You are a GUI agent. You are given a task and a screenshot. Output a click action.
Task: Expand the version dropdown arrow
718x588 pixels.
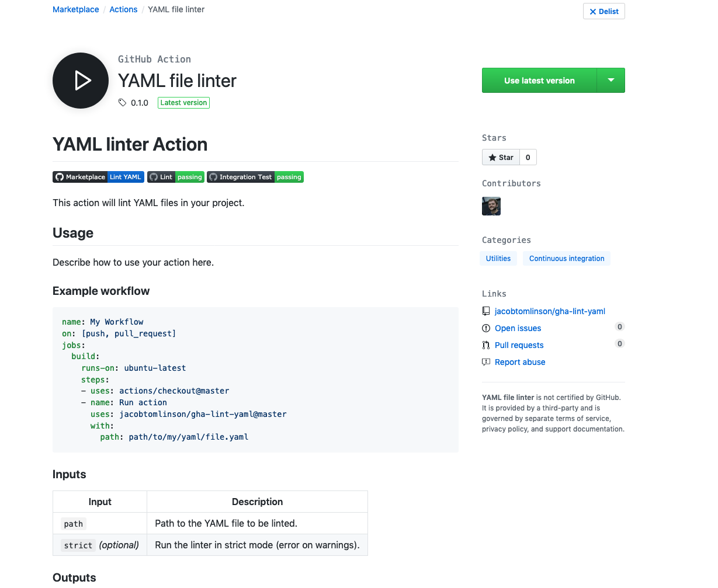(x=611, y=81)
